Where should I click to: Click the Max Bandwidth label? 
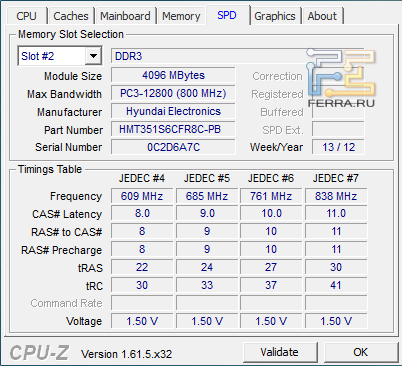pyautogui.click(x=64, y=94)
